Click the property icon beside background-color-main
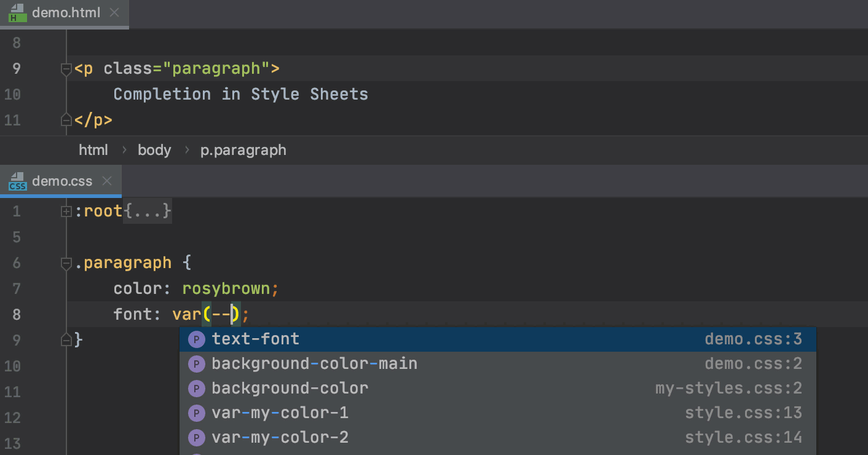868x455 pixels. point(196,363)
